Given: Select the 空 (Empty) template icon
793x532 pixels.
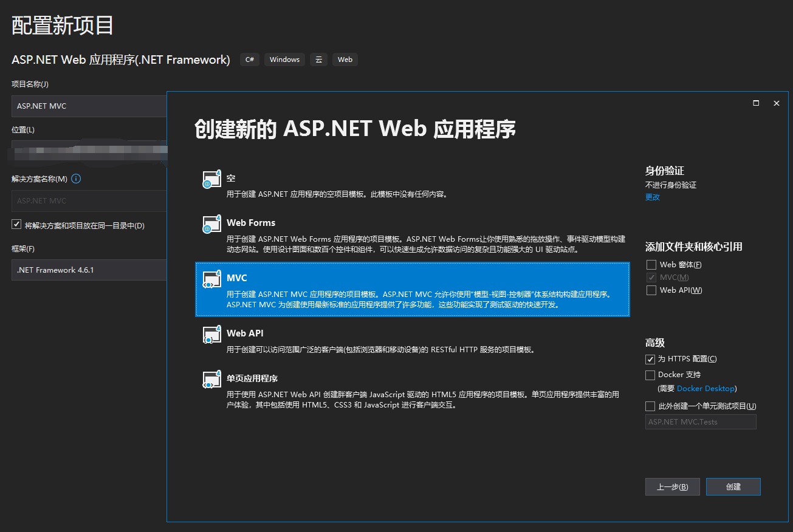Looking at the screenshot, I should pyautogui.click(x=211, y=179).
